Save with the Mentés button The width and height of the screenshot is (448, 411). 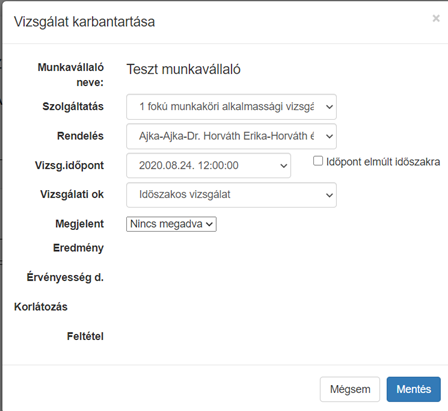[414, 389]
